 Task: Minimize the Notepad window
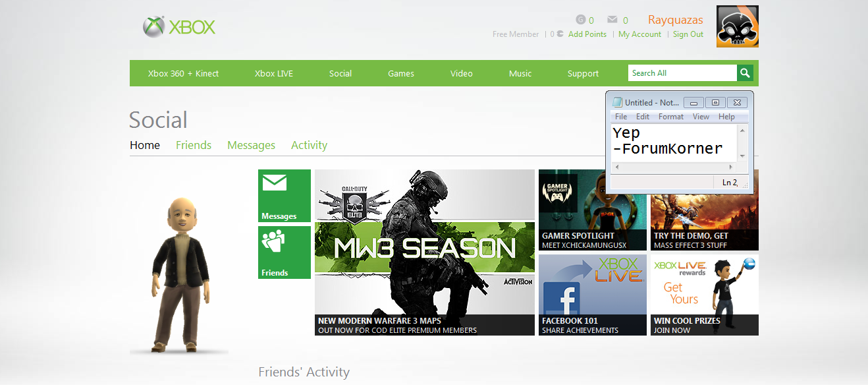click(693, 102)
